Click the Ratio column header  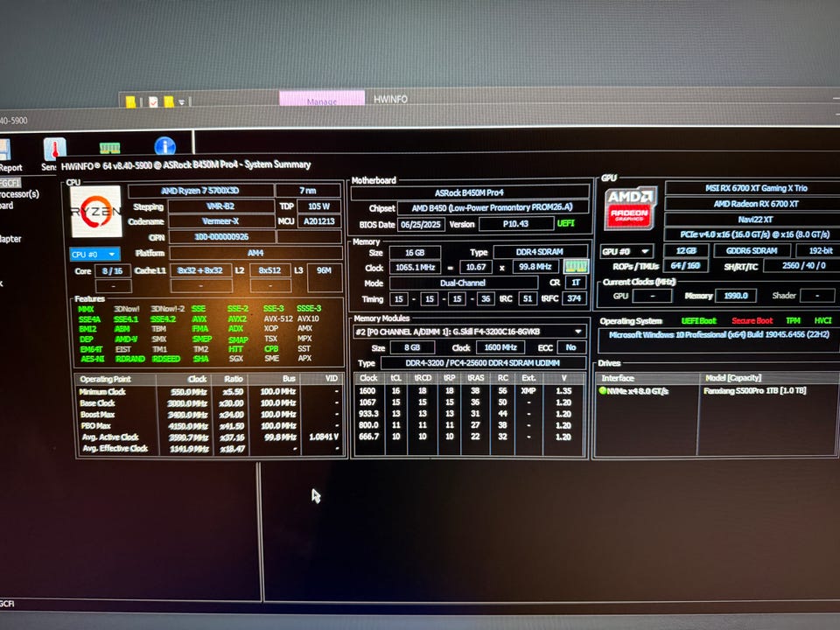point(231,379)
